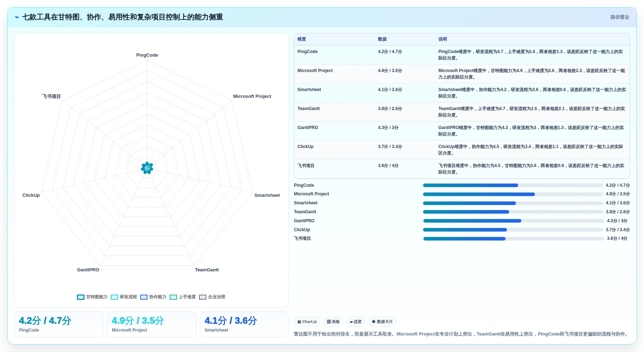Image resolution: width=644 pixels, height=352 pixels.
Task: Toggle the 协作能力 legend swatch
Action: 144,297
